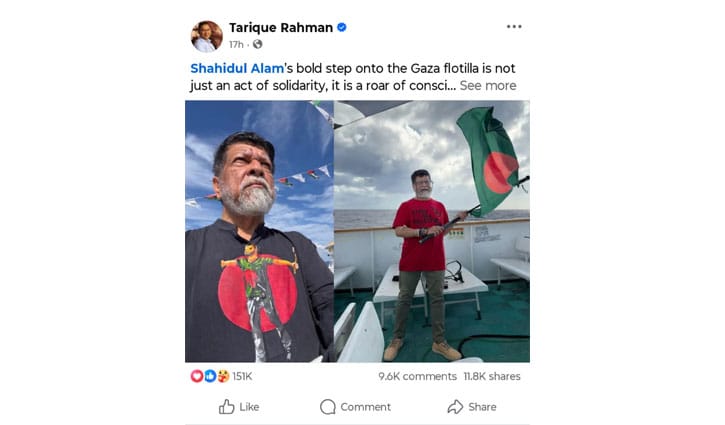Open Tarique Rahman's profile picture
Viewport: 725px width, 425px height.
pyautogui.click(x=206, y=36)
